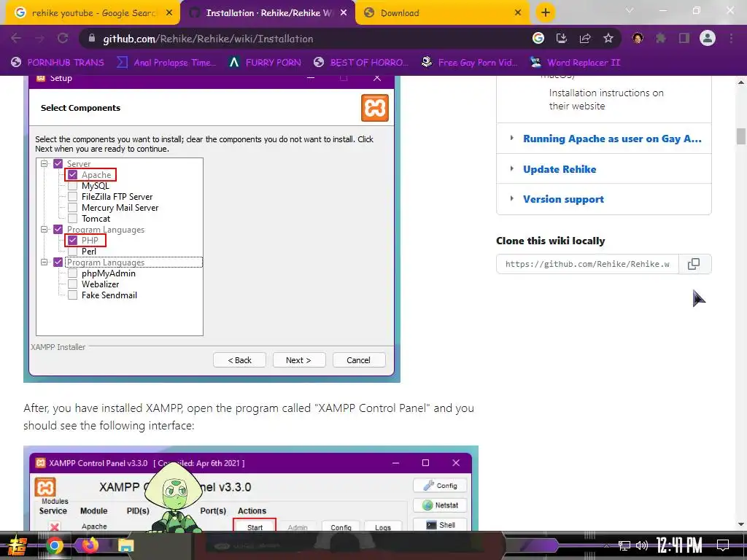This screenshot has width=747, height=560.
Task: Expand the Version support section arrow
Action: coord(511,198)
